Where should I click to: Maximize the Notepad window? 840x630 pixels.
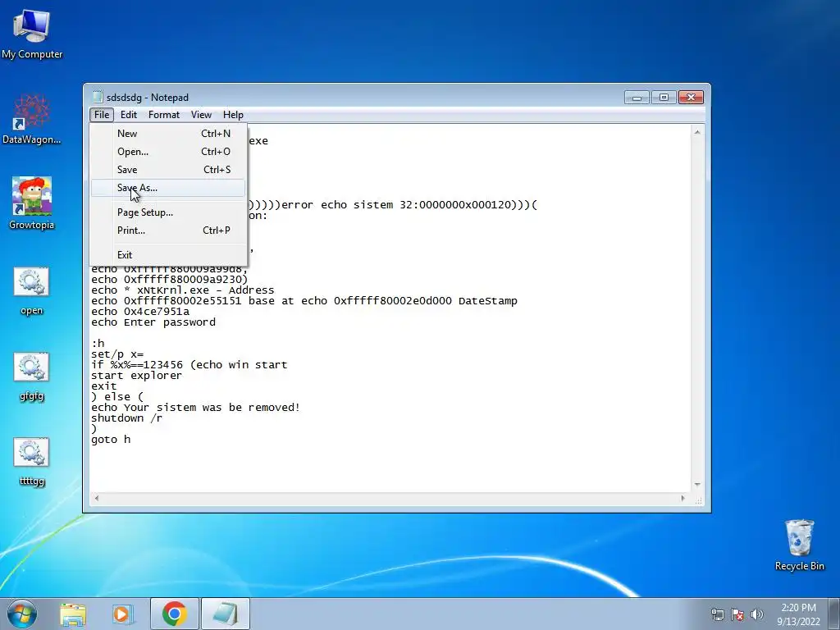coord(664,98)
